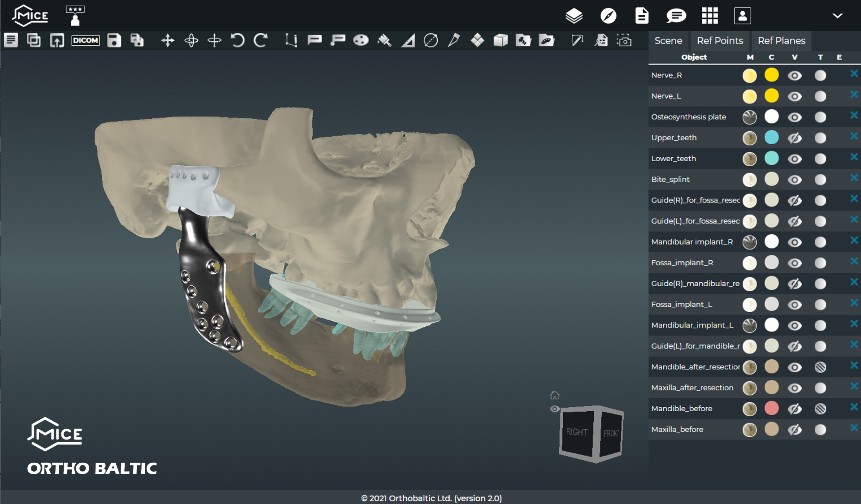This screenshot has width=861, height=504.
Task: Click the screenshot camera icon
Action: click(x=624, y=40)
